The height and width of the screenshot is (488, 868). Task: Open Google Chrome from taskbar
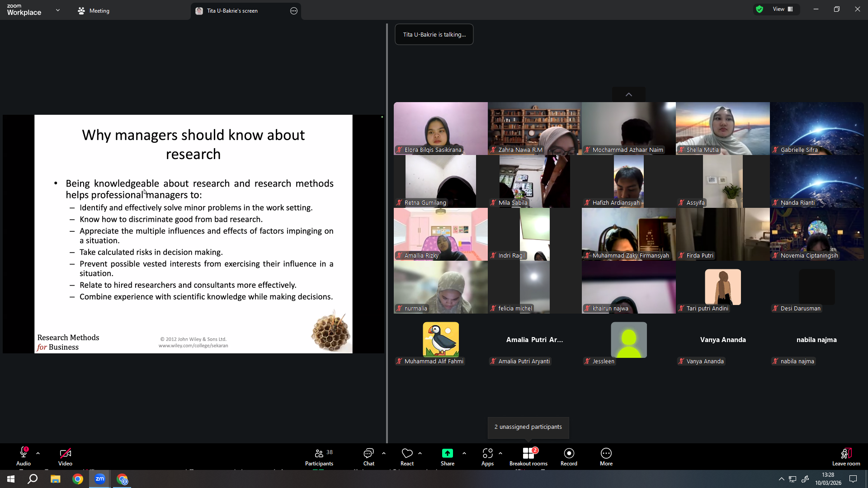(x=78, y=479)
